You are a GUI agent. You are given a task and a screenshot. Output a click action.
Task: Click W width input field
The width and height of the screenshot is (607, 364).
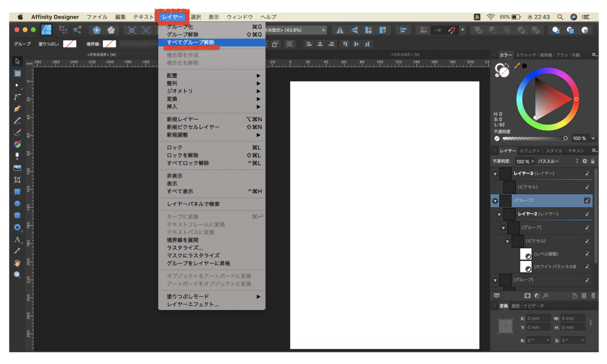pyautogui.click(x=573, y=318)
